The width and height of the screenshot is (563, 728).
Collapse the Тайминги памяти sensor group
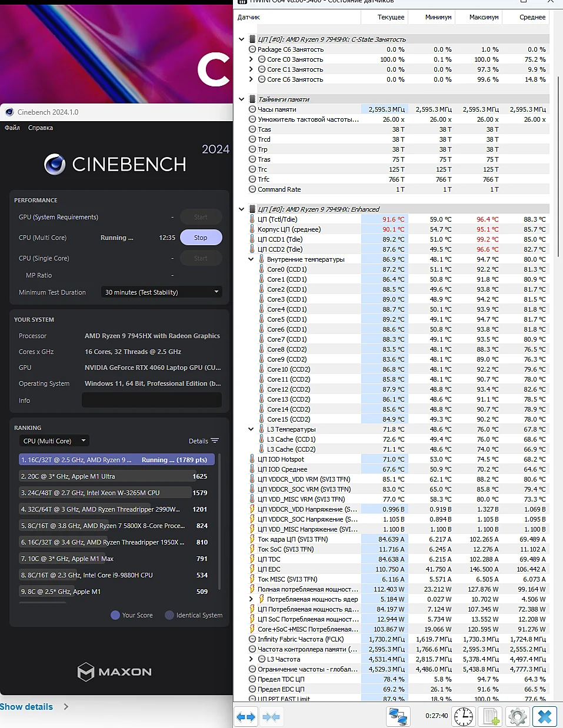[x=242, y=99]
